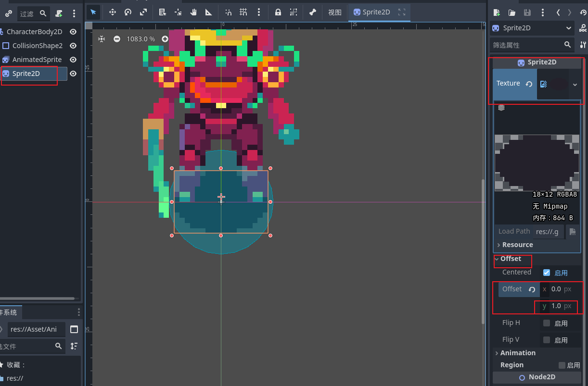Select the CharacterBody2D node
Screen dimensions: 588x386
click(34, 32)
